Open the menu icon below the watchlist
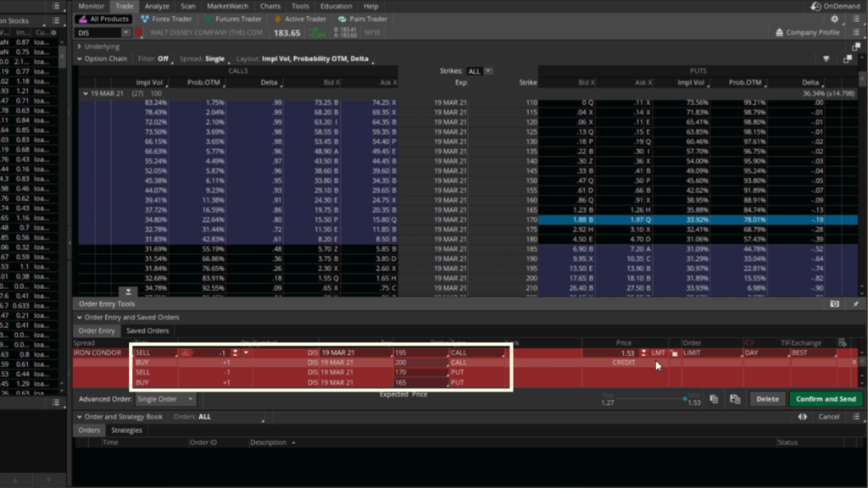This screenshot has width=868, height=488. pyautogui.click(x=56, y=402)
